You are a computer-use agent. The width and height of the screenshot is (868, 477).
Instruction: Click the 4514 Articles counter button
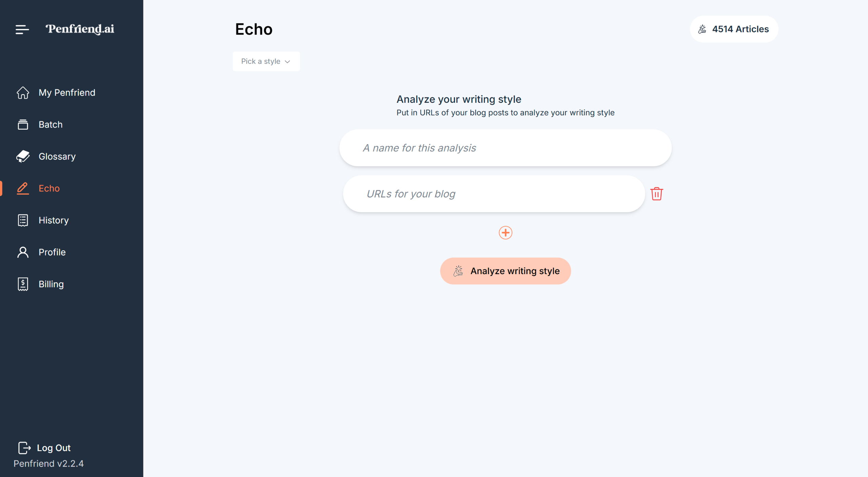(734, 29)
